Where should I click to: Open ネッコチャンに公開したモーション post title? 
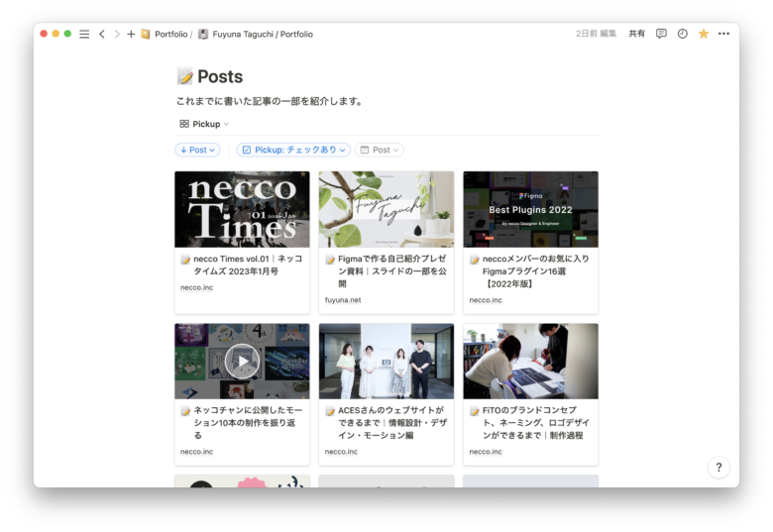click(248, 423)
